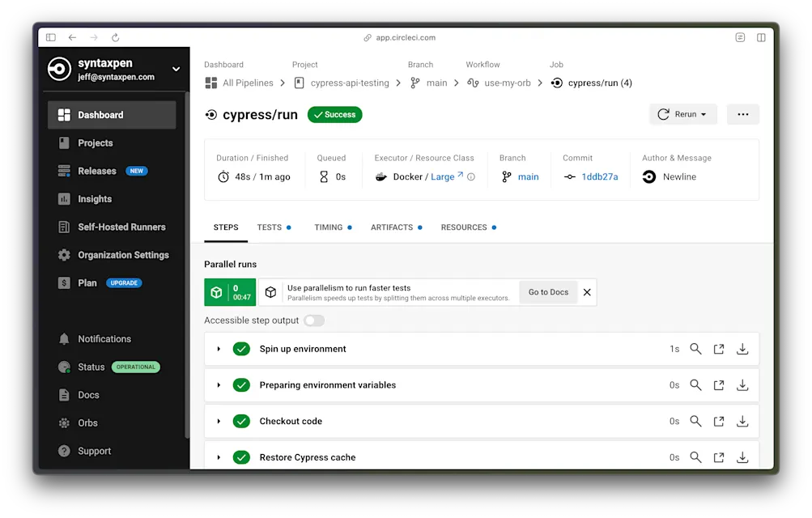The width and height of the screenshot is (812, 518).
Task: Click the OPERATIONAL status badge
Action: [136, 367]
